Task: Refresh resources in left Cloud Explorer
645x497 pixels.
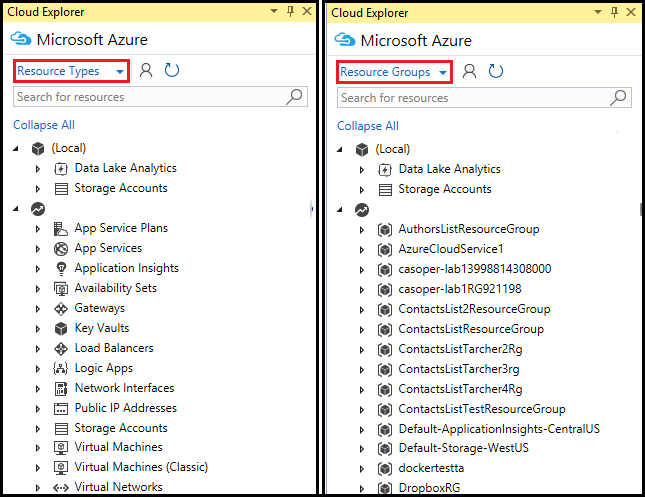Action: [x=172, y=70]
